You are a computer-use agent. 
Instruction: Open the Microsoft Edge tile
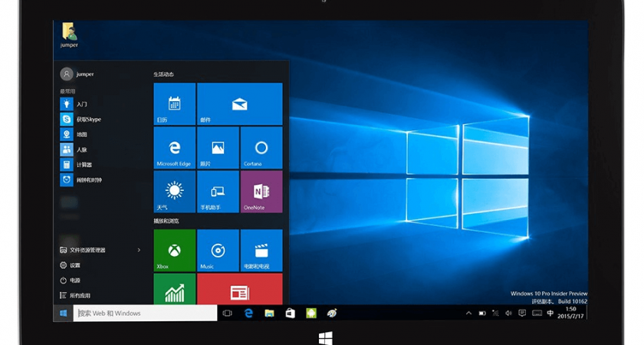(x=175, y=148)
